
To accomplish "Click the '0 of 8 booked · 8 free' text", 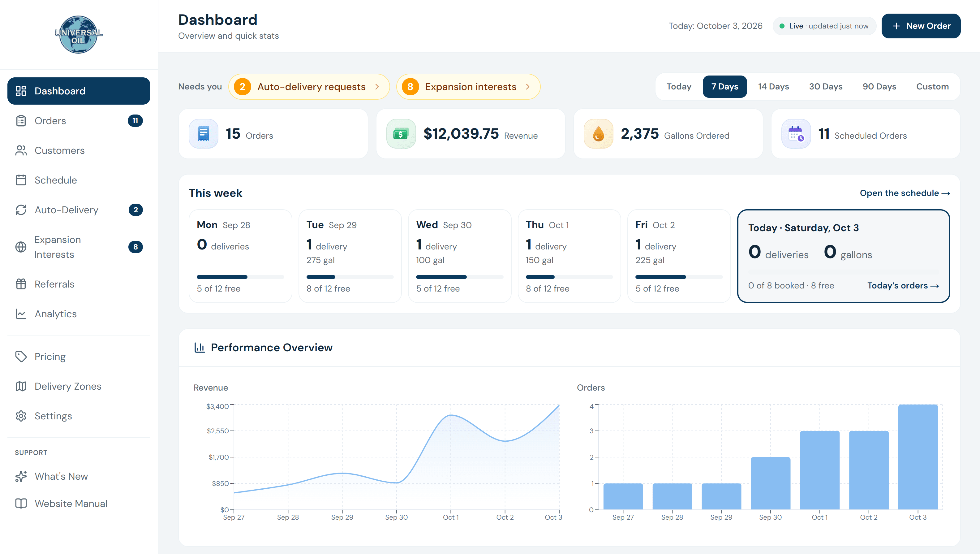I will [x=791, y=286].
